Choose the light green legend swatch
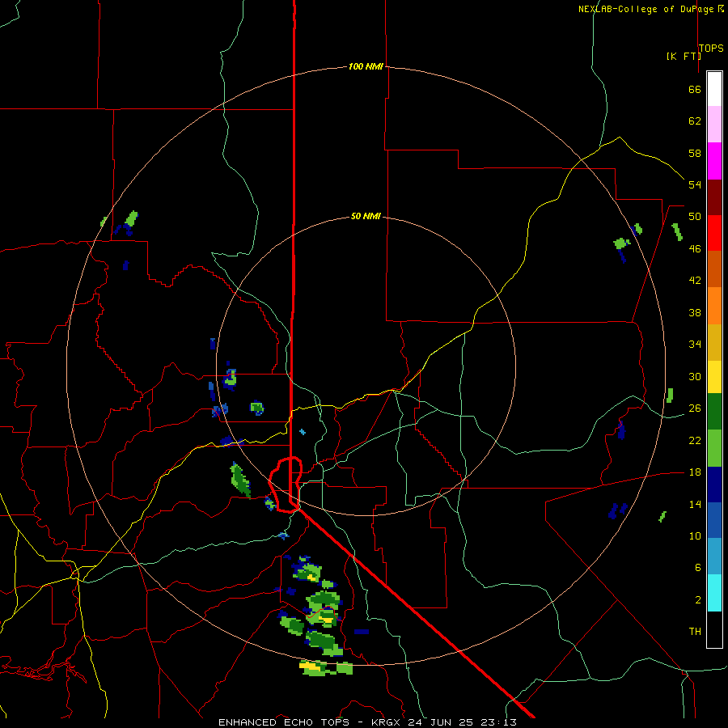The width and height of the screenshot is (728, 728). (x=714, y=448)
